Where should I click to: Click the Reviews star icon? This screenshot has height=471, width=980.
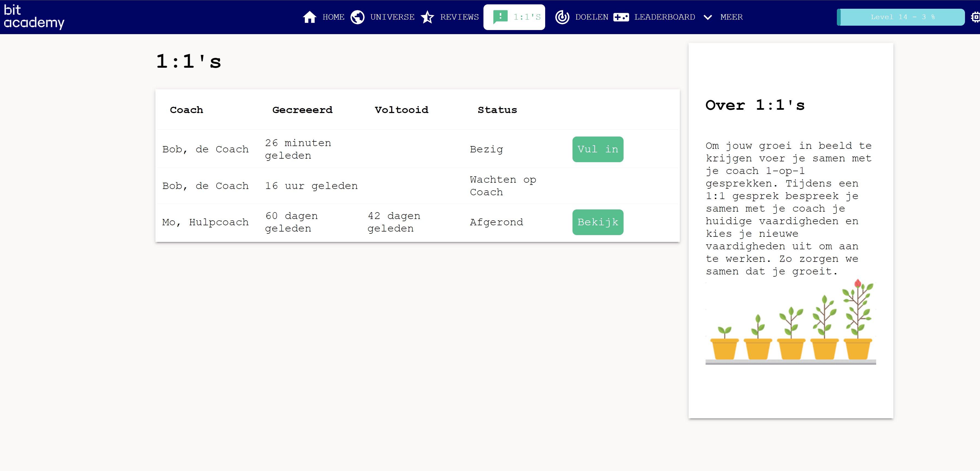427,17
